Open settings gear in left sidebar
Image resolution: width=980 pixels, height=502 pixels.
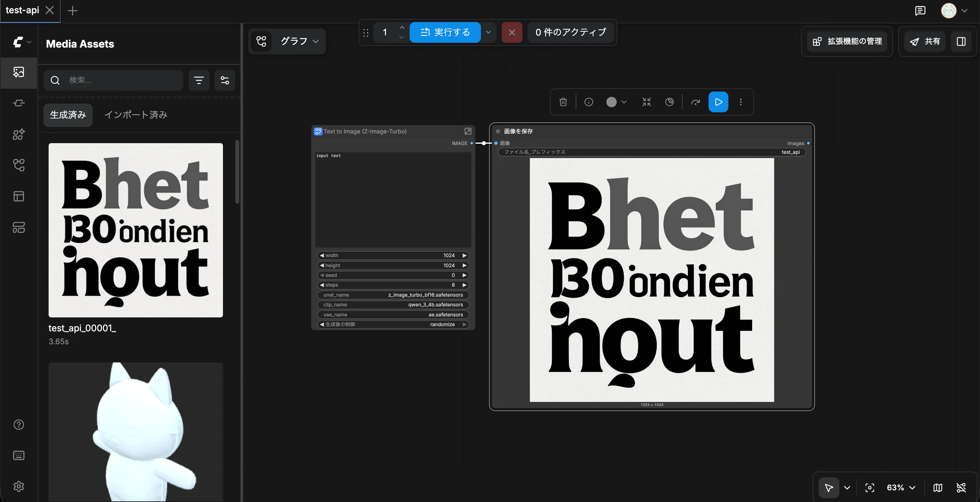click(19, 486)
